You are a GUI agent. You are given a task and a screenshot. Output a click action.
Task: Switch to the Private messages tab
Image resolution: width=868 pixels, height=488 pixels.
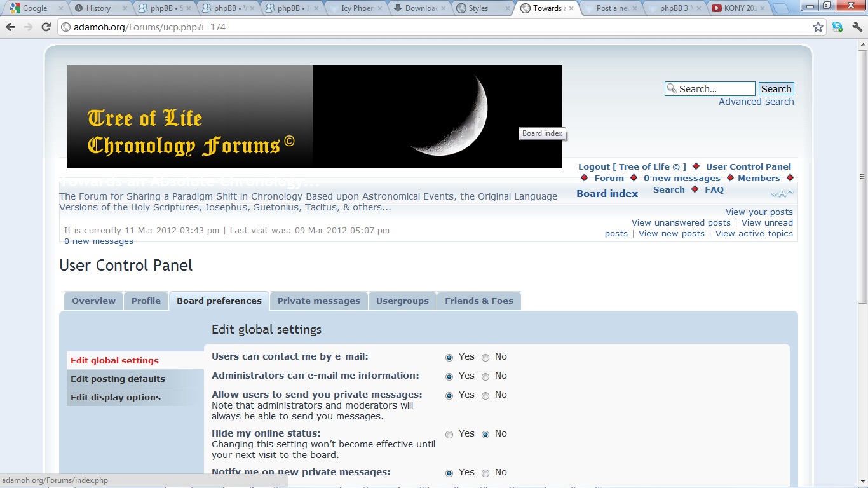318,301
